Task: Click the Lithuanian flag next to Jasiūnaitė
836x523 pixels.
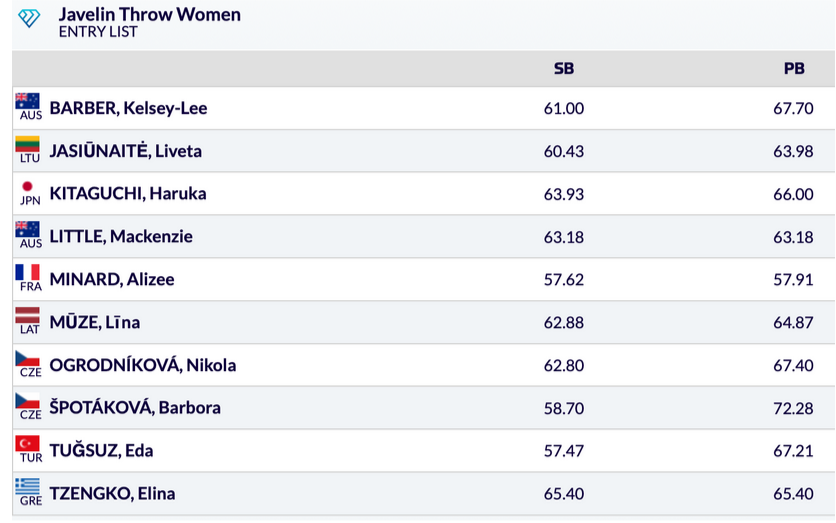Action: 28,144
